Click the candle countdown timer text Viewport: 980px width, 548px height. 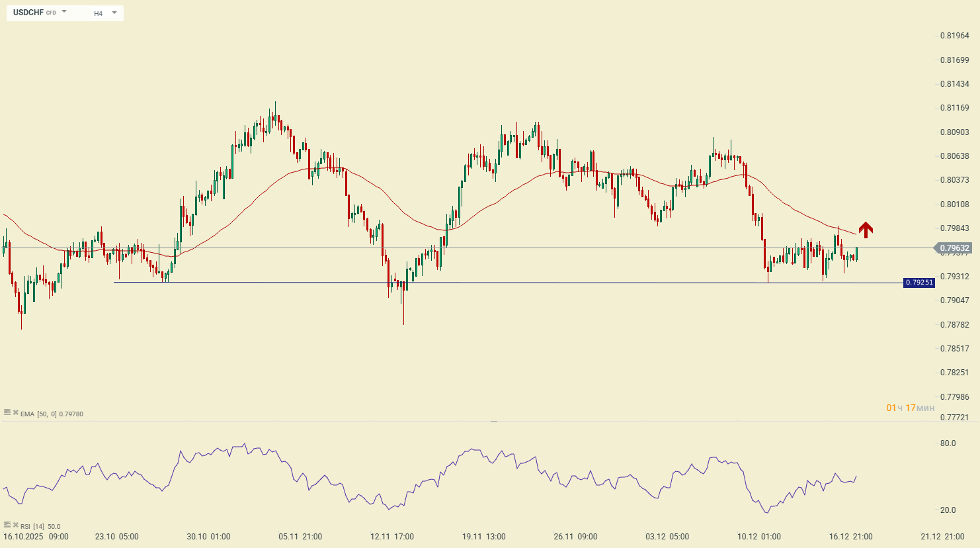click(x=910, y=408)
